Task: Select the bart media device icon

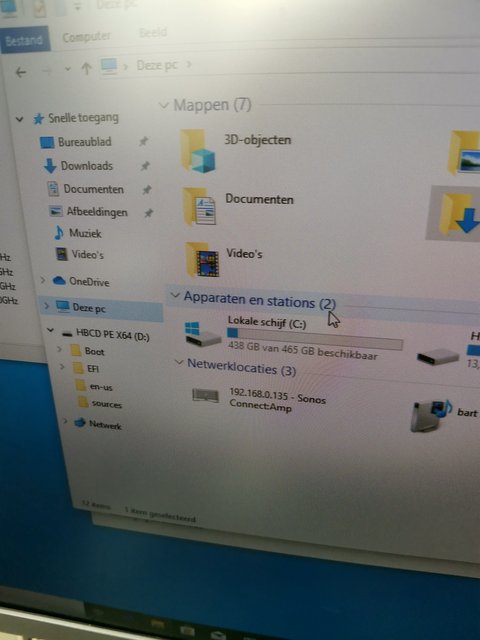Action: pos(431,416)
